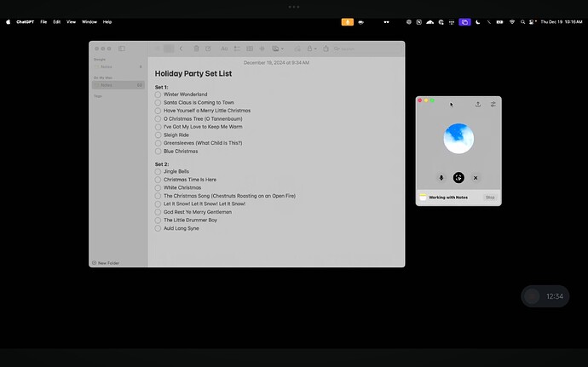
Task: Open the Window menu
Action: (89, 22)
